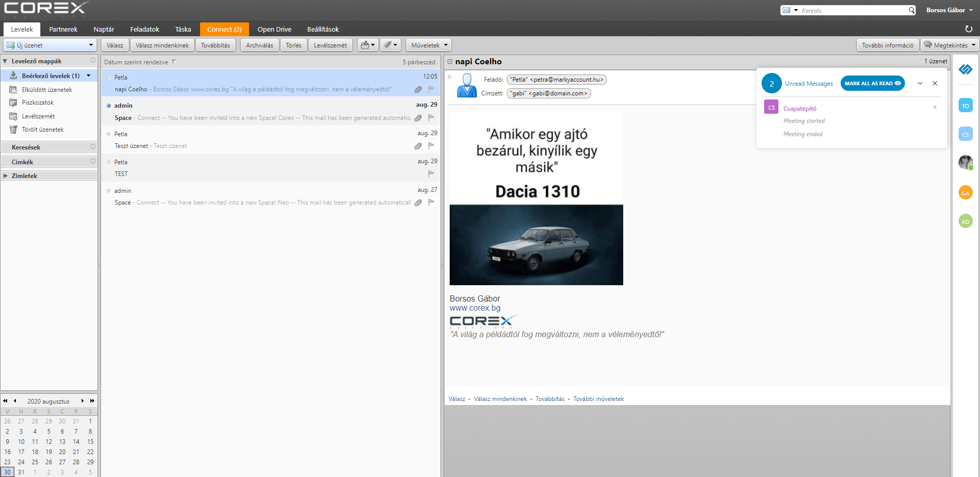Open Beérkező levelek folder dropdown arrow
The height and width of the screenshot is (477, 980).
pyautogui.click(x=89, y=76)
